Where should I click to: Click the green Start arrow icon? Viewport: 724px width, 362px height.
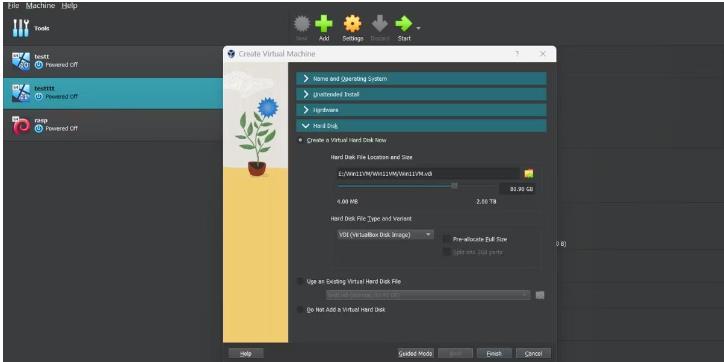[x=404, y=24]
